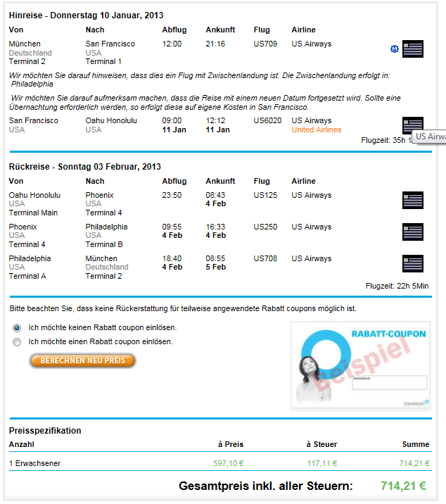446x504 pixels.
Task: Click flight number US125
Action: click(265, 195)
